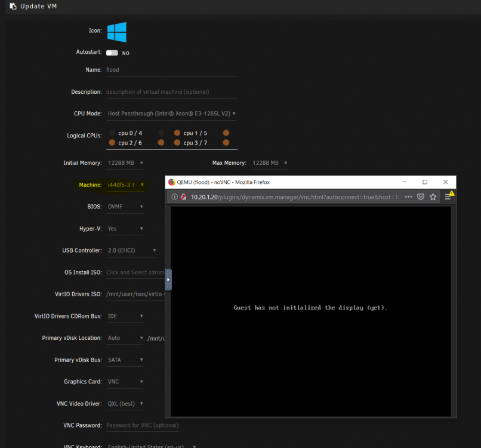The width and height of the screenshot is (481, 448).
Task: Open the Initial Memory dropdown
Action: click(125, 163)
